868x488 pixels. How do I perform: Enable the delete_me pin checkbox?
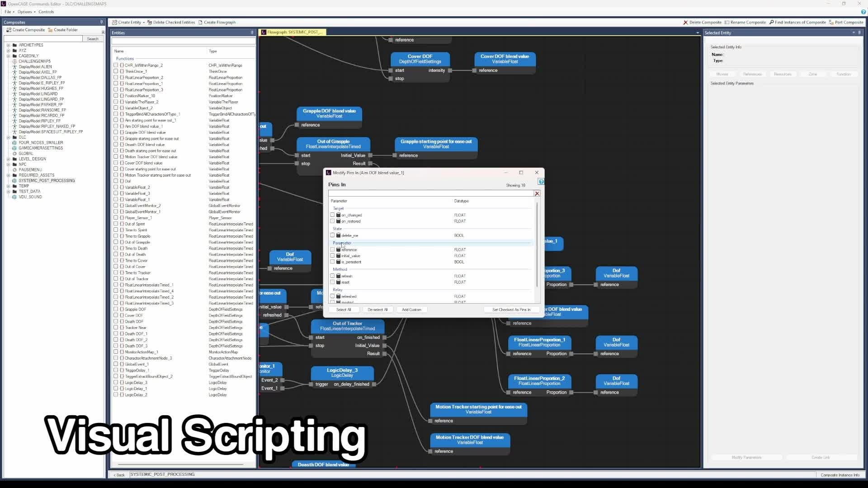click(x=333, y=235)
